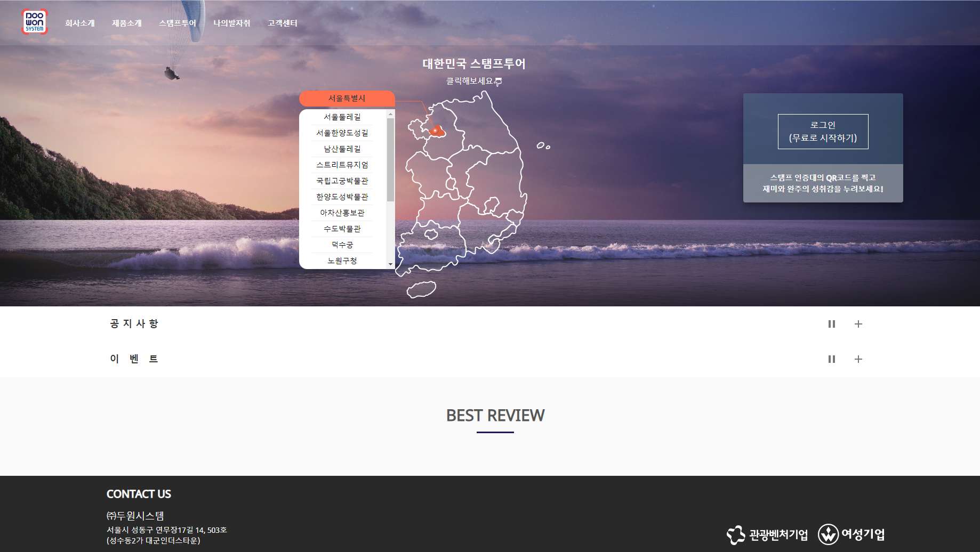This screenshot has width=980, height=552.
Task: Open the 회사소개 menu
Action: click(79, 23)
